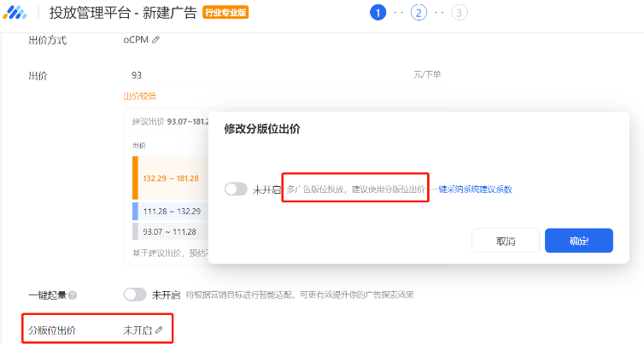Click the 将根据营销目标进行智能适配 description text
This screenshot has height=344, width=644.
tap(300, 294)
